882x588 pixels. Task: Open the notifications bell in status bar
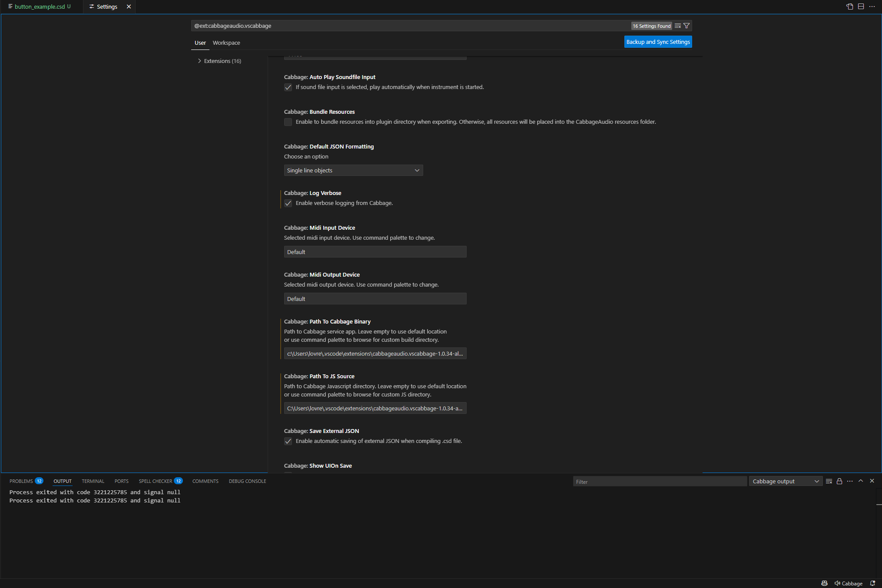tap(872, 583)
